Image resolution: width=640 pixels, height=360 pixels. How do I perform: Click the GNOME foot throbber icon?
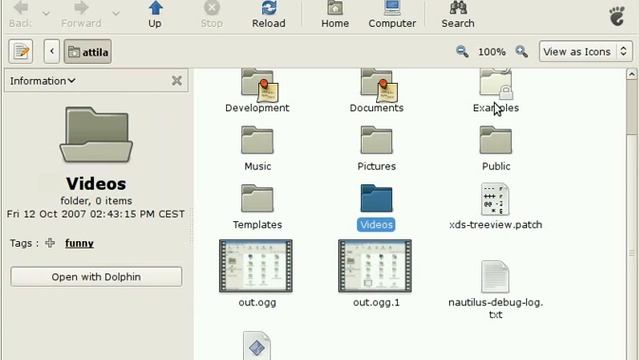pos(617,16)
